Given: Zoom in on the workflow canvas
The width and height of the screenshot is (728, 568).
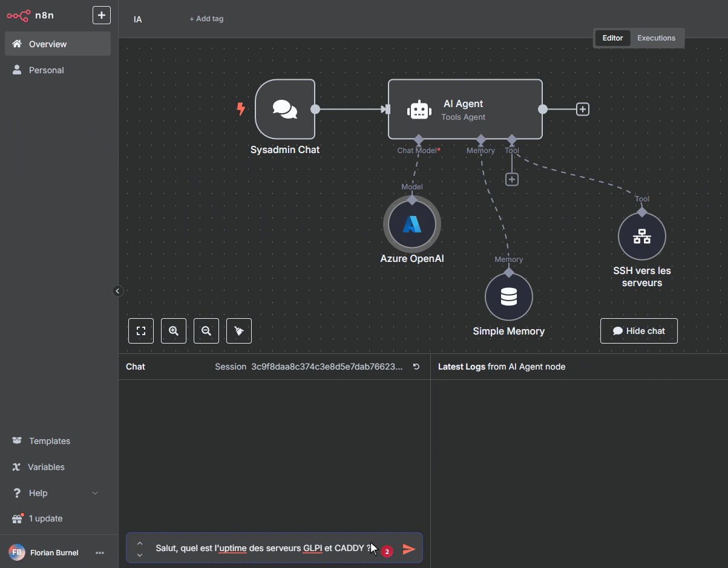Looking at the screenshot, I should pos(174,331).
